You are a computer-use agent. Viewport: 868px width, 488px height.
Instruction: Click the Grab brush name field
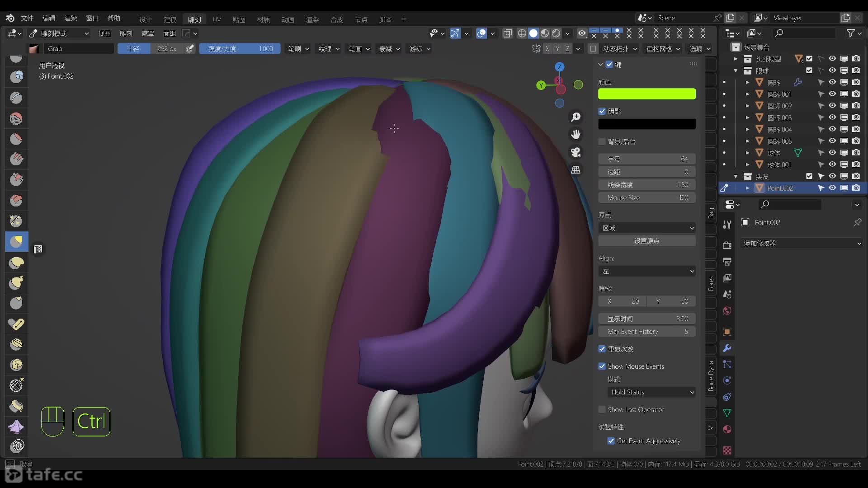(x=79, y=49)
